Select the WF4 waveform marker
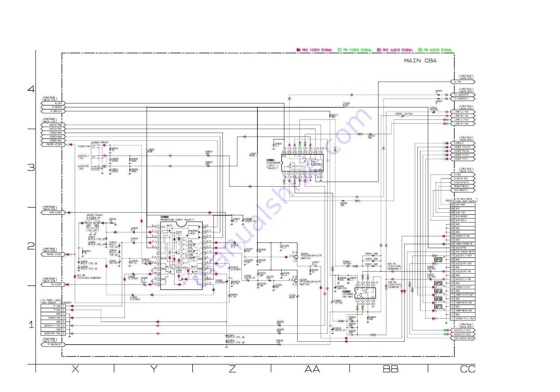560x392 pixels. 438,291
